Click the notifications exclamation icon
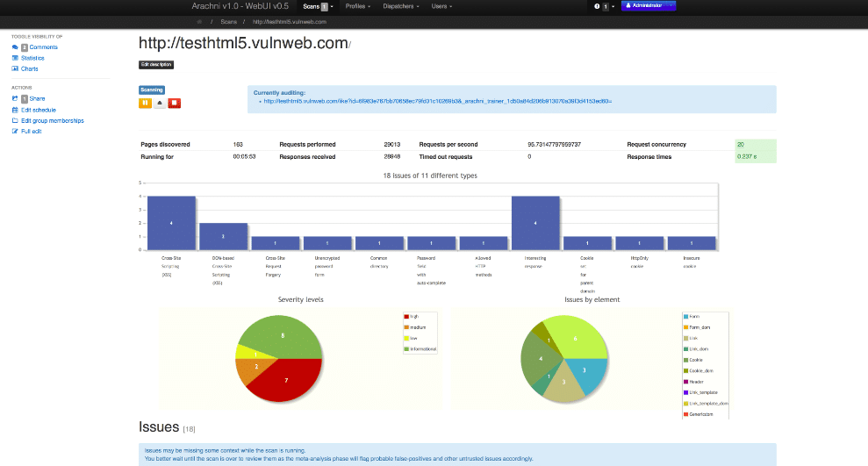Screen dimensions: 868x466 pos(597,7)
